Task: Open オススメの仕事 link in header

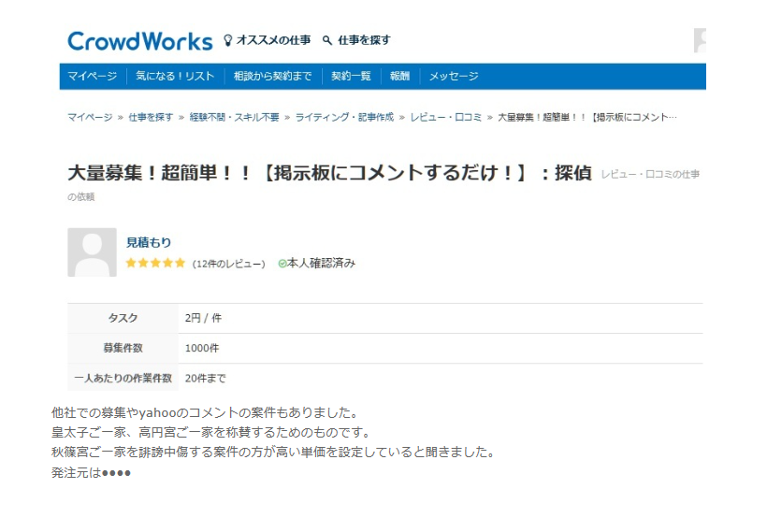Action: click(273, 40)
